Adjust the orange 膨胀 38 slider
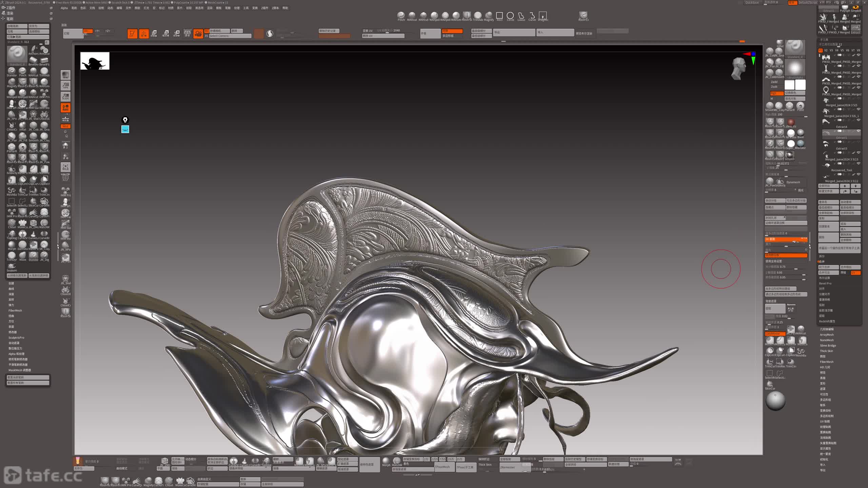This screenshot has height=488, width=868. click(786, 239)
